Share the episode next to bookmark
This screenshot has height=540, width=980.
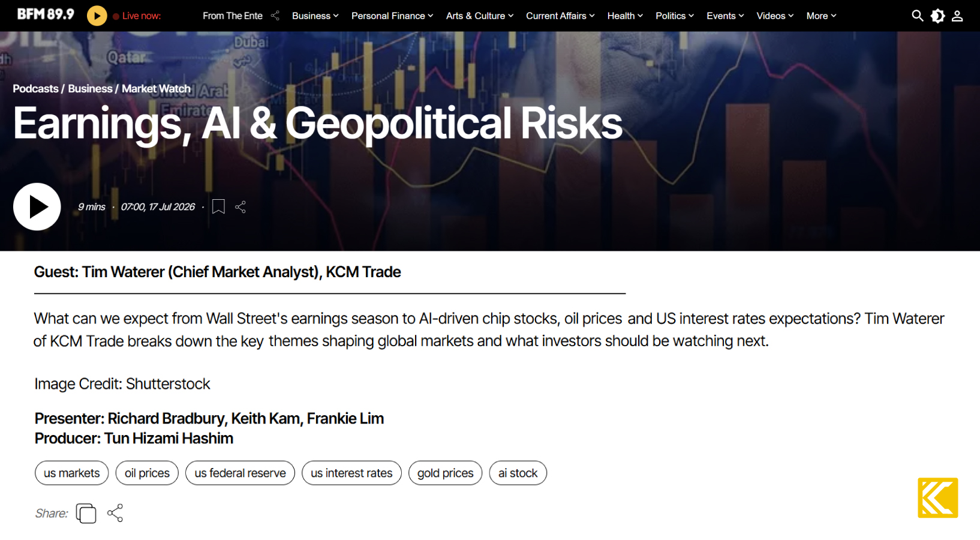point(241,207)
